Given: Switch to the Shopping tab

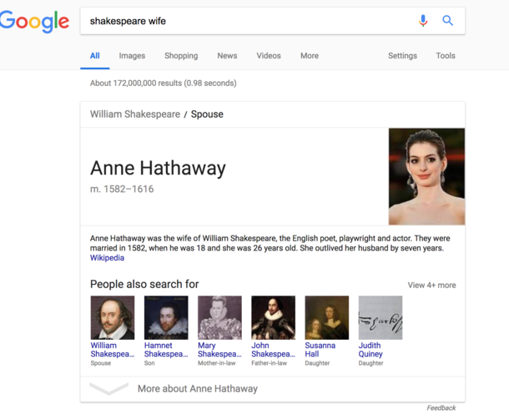Looking at the screenshot, I should point(181,56).
